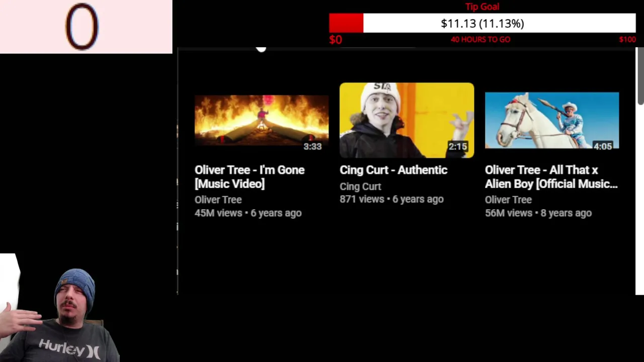Click the '56M views • 8 years ago' text
This screenshot has height=362, width=644.
pyautogui.click(x=538, y=213)
